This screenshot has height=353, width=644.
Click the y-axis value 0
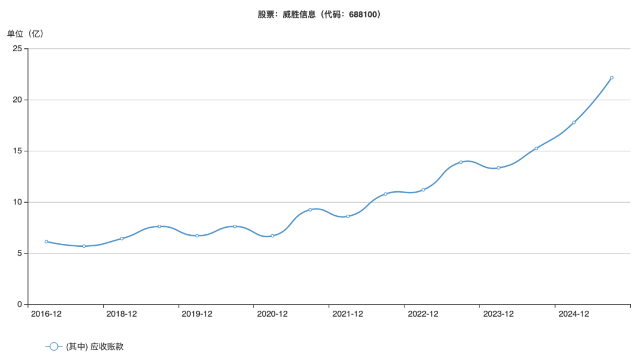pos(20,305)
